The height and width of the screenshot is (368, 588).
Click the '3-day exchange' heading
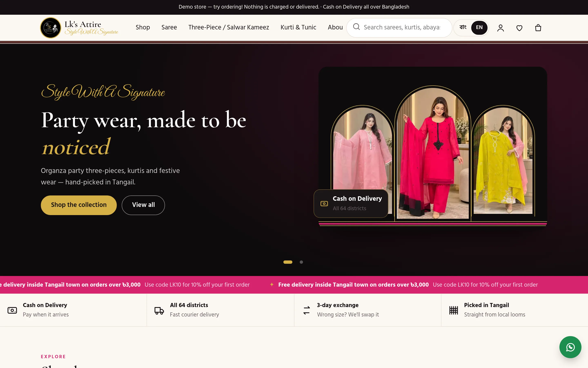tap(338, 305)
